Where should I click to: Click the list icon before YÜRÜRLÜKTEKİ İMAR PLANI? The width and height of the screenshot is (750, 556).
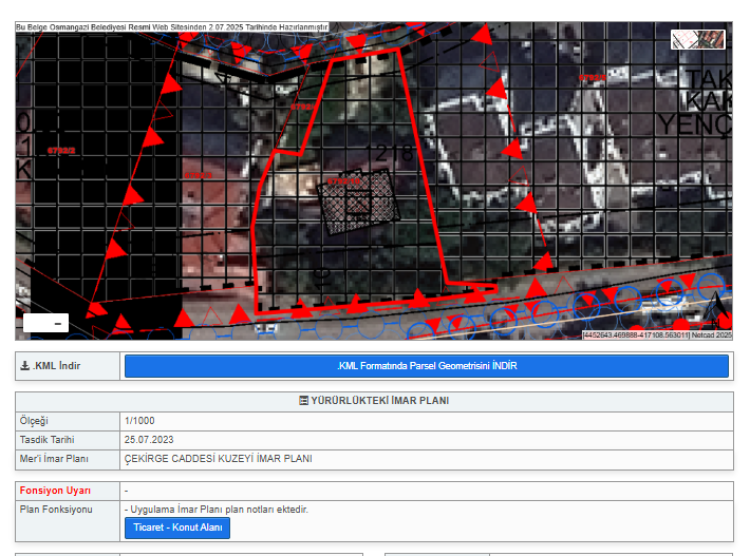click(x=304, y=401)
